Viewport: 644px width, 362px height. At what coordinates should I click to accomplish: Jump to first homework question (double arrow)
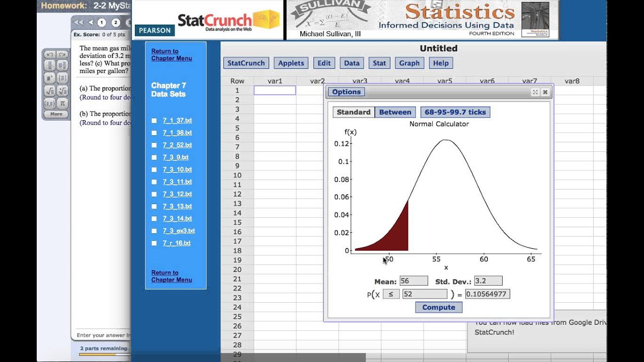(x=78, y=22)
